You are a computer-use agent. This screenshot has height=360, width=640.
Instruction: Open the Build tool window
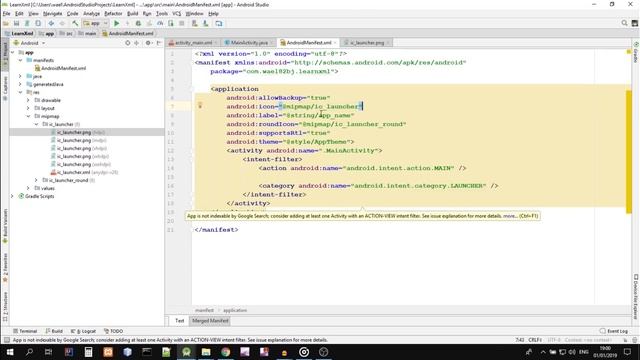(54, 331)
